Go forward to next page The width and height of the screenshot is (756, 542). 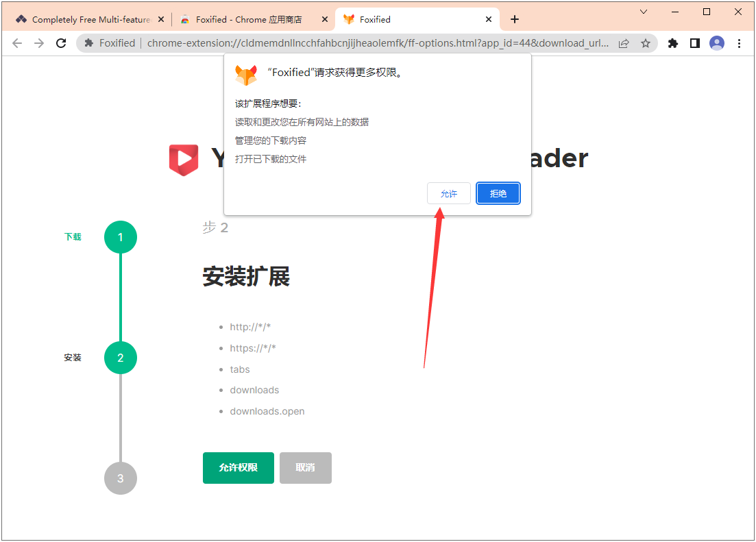[39, 43]
